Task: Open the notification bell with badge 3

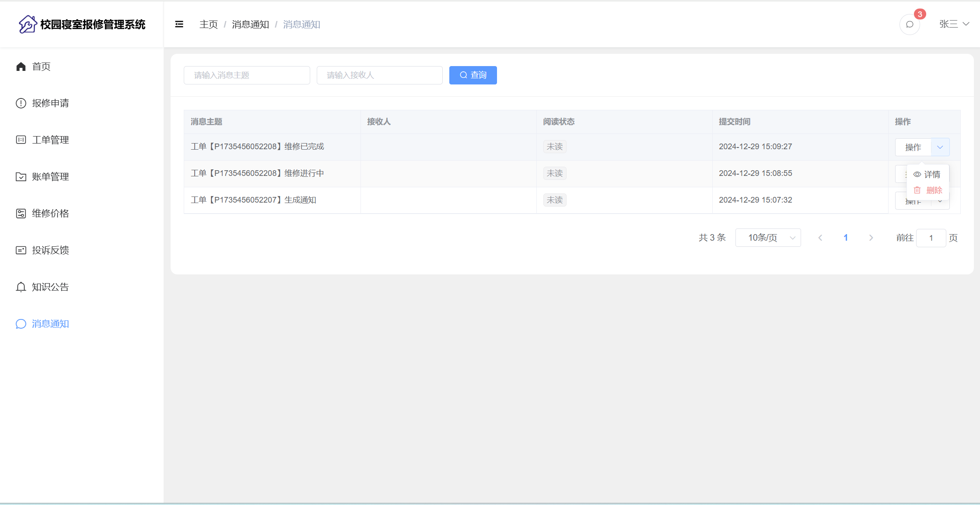Action: pyautogui.click(x=910, y=25)
